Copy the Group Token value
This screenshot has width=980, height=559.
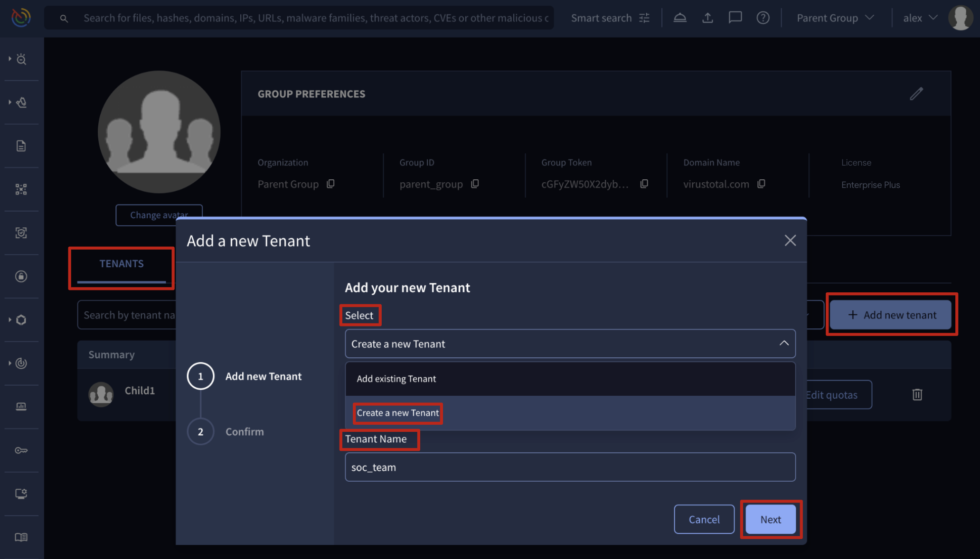pyautogui.click(x=644, y=184)
